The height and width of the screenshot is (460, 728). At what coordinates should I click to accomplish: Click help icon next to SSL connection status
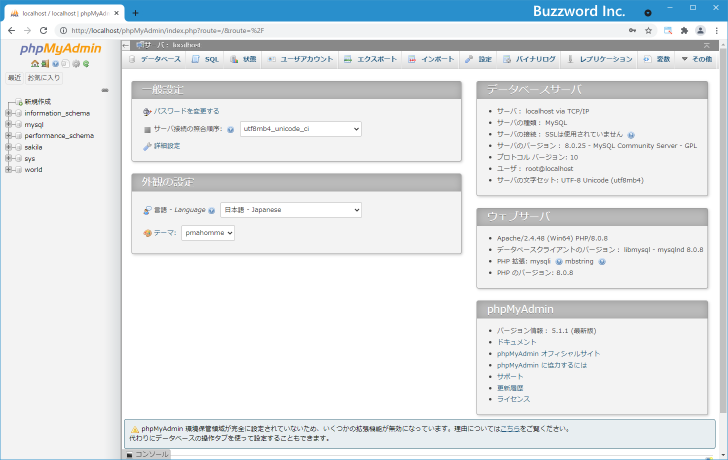tap(631, 135)
